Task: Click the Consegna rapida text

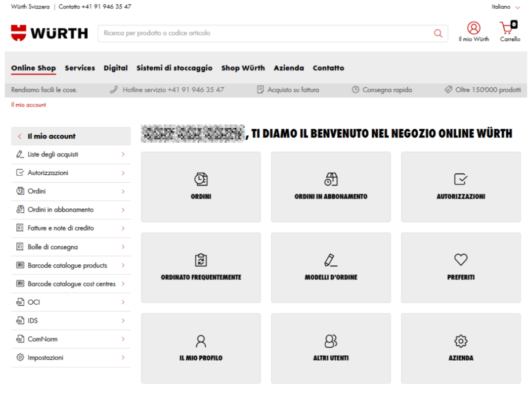Action: pos(387,90)
